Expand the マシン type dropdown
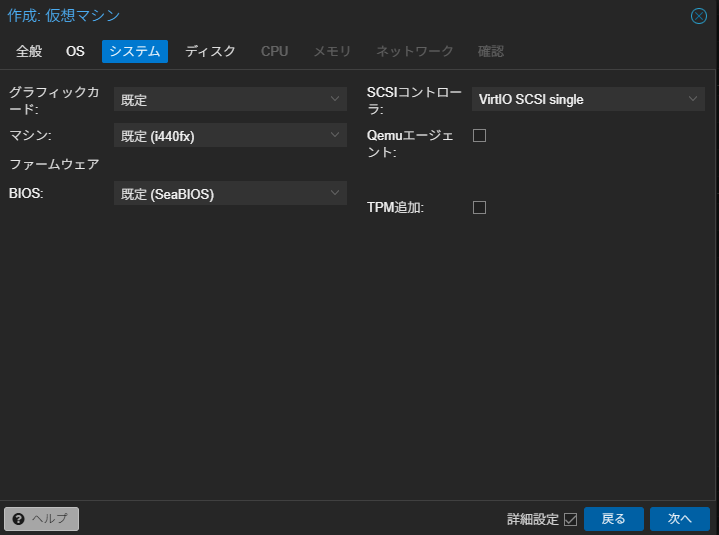Viewport: 719px width, 535px height. (x=230, y=135)
